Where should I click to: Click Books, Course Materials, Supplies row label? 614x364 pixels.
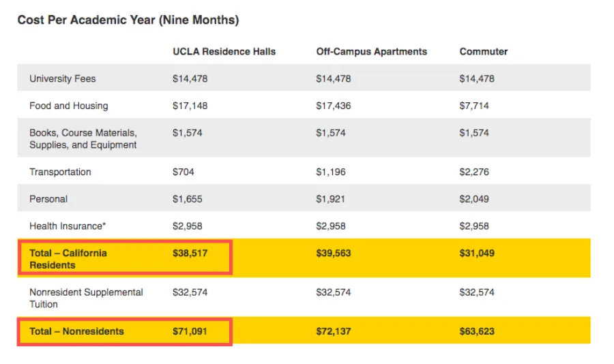pyautogui.click(x=83, y=138)
